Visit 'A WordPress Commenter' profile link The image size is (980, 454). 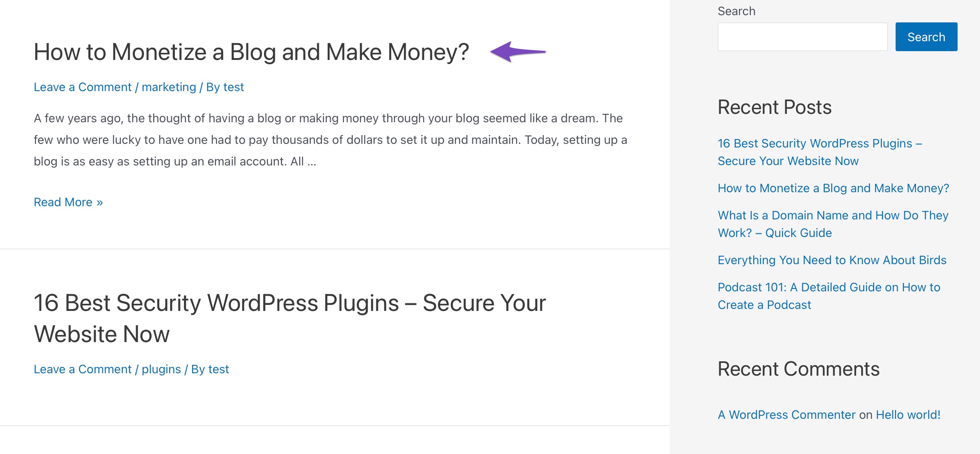pyautogui.click(x=786, y=415)
